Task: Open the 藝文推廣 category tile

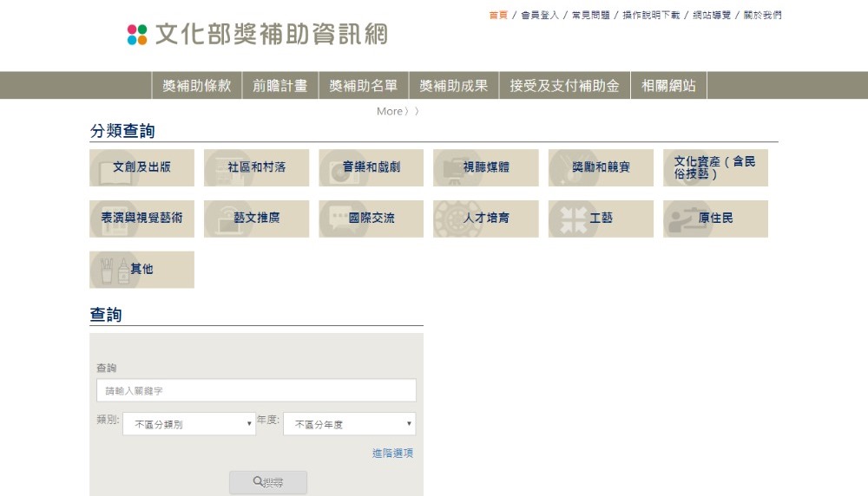Action: [256, 219]
